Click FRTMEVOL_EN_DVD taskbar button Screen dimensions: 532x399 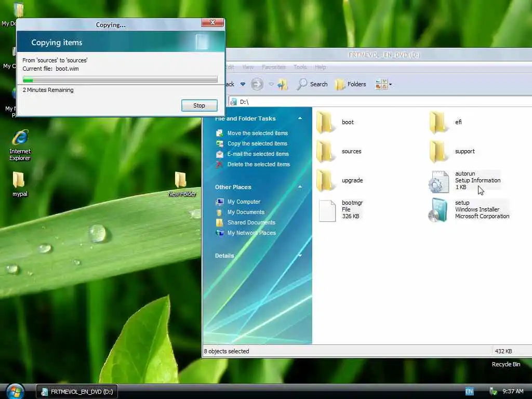[x=77, y=392]
